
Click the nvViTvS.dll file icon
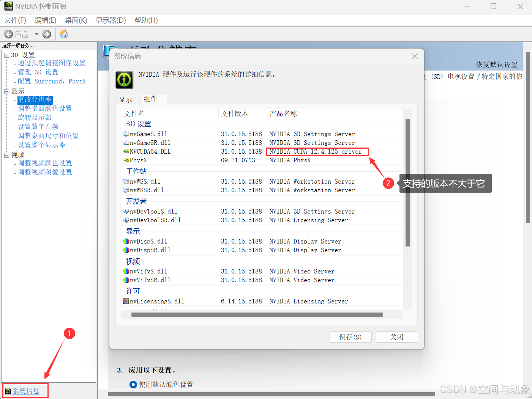coord(126,271)
